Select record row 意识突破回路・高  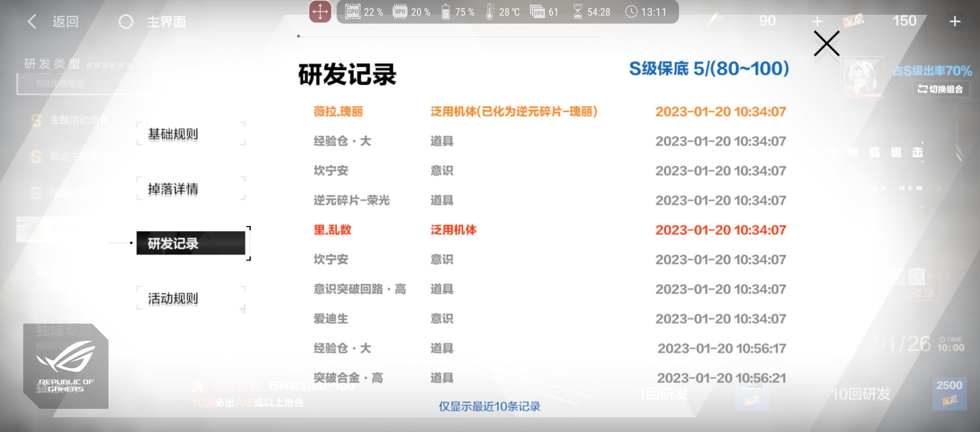point(550,289)
